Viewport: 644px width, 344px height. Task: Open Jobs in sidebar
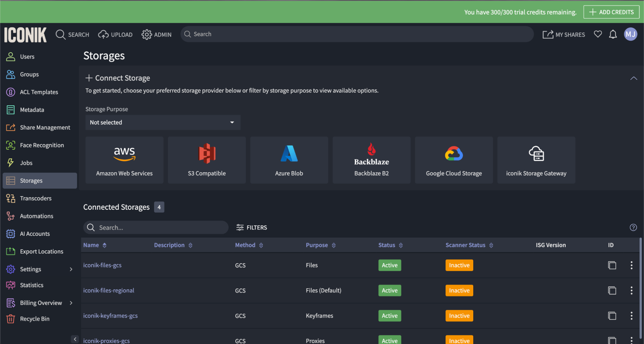coord(40,163)
